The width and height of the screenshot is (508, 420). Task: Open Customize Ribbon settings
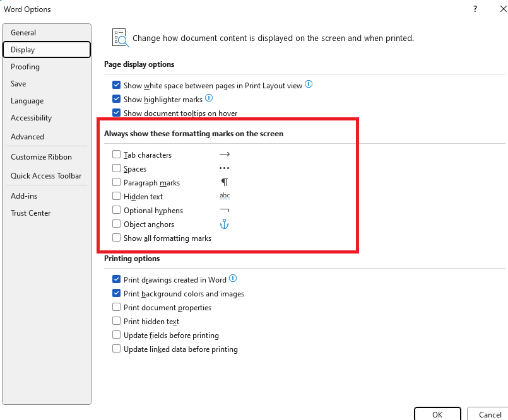coord(47,157)
